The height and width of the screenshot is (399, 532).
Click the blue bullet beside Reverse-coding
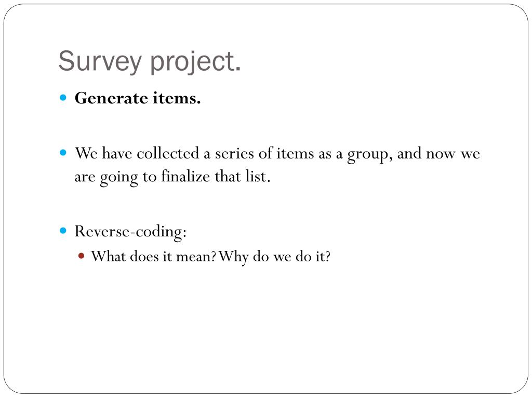point(63,231)
